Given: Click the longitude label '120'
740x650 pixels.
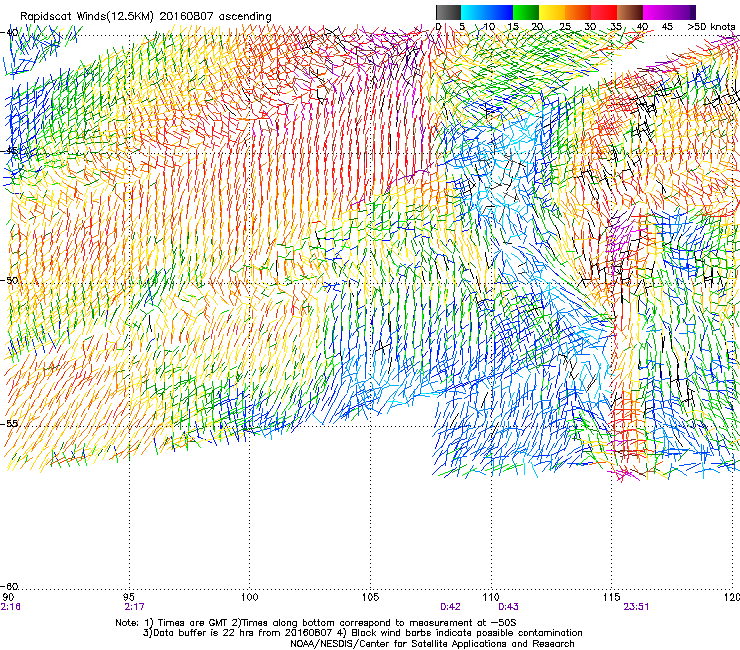Looking at the screenshot, I should tap(732, 597).
